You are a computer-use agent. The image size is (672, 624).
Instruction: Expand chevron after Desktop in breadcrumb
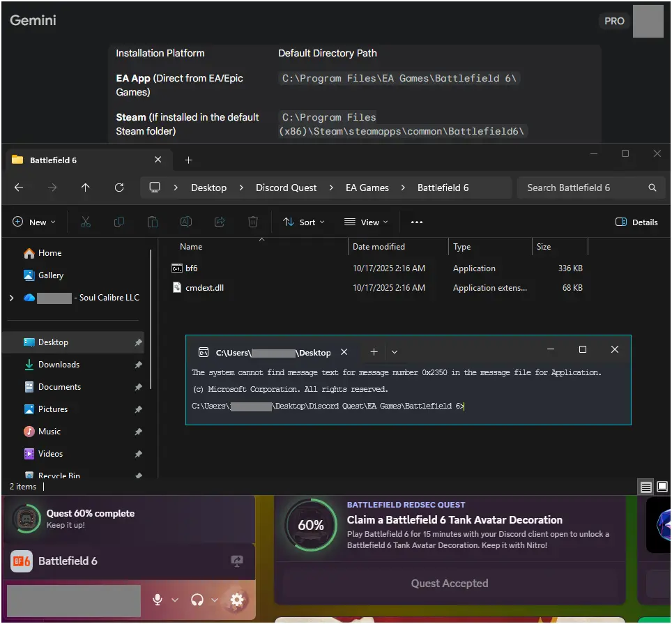click(x=241, y=188)
